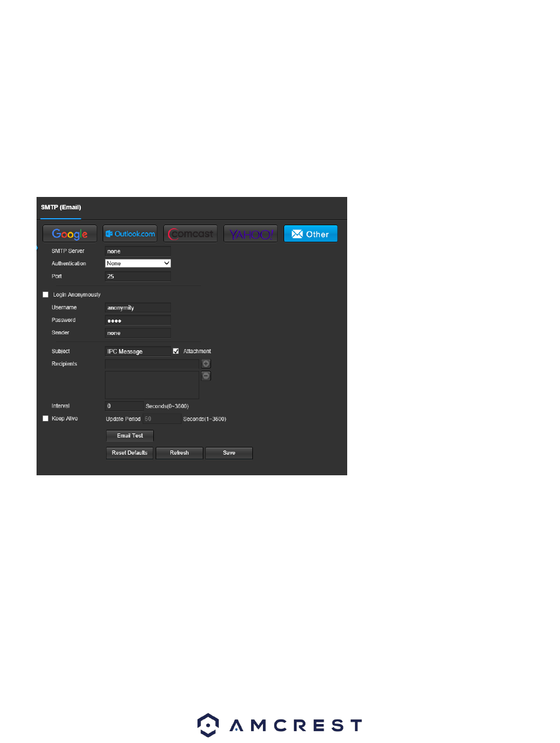The height and width of the screenshot is (743, 560).
Task: Remove recipient with the minus icon
Action: pyautogui.click(x=206, y=376)
